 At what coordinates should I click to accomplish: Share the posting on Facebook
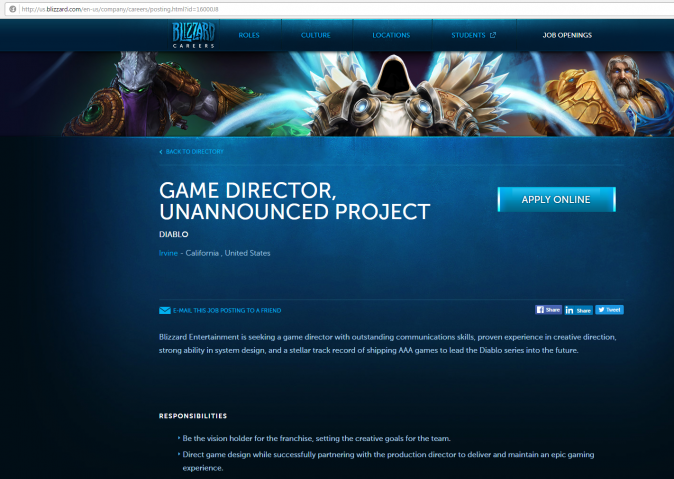pos(548,310)
